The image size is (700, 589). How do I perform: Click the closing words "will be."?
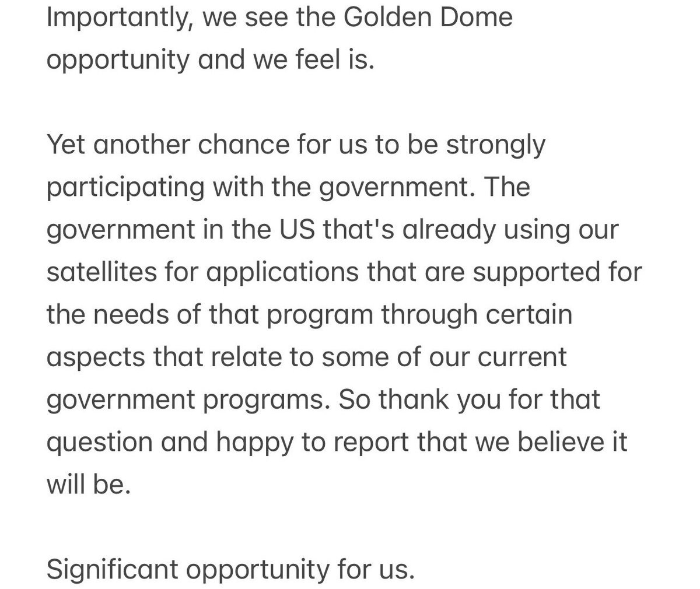(x=88, y=485)
